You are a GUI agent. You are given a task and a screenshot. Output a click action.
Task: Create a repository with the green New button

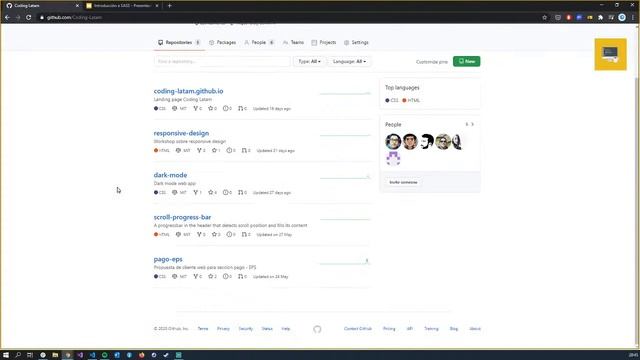click(x=467, y=61)
